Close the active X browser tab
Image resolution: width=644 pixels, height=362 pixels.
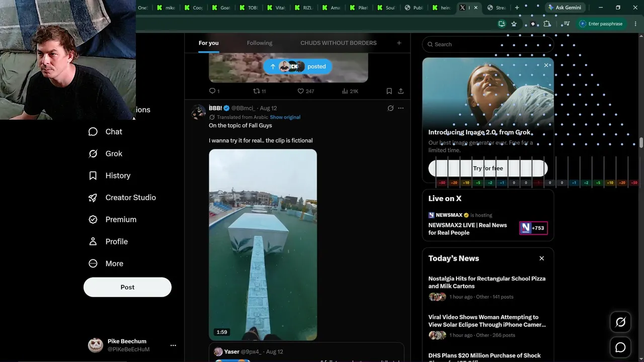click(475, 8)
